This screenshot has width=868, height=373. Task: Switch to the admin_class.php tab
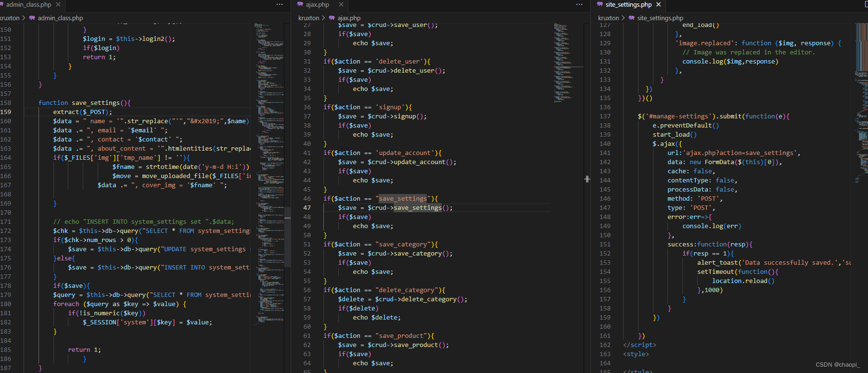click(28, 5)
